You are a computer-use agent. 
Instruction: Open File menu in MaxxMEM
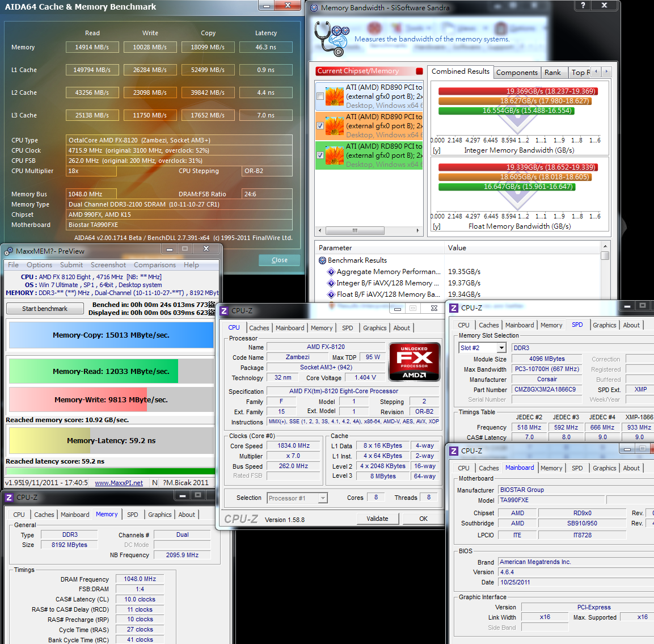[x=14, y=265]
